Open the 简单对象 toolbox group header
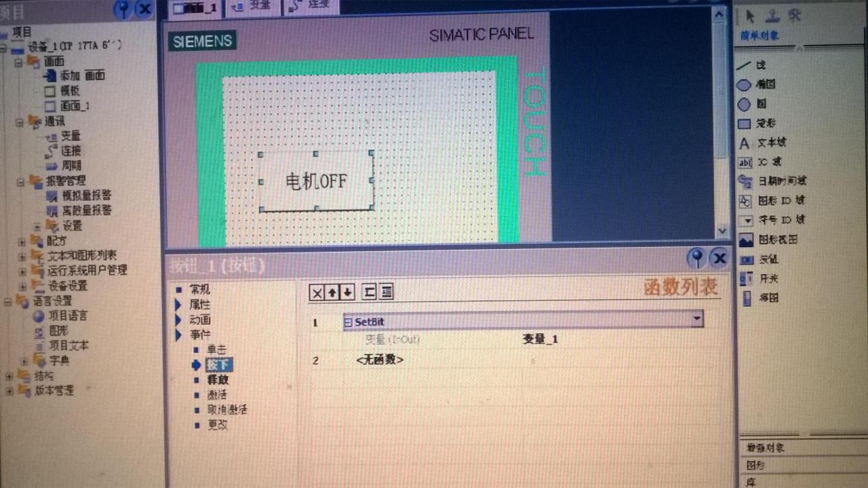The image size is (868, 488). point(760,36)
